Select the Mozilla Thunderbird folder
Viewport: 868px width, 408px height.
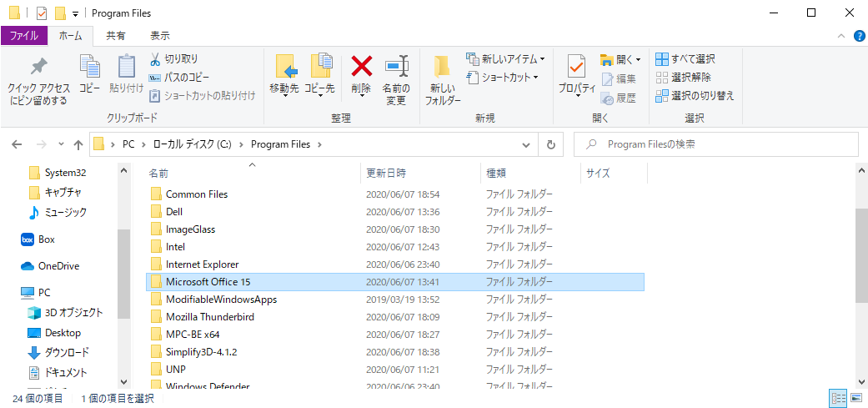click(x=394, y=317)
